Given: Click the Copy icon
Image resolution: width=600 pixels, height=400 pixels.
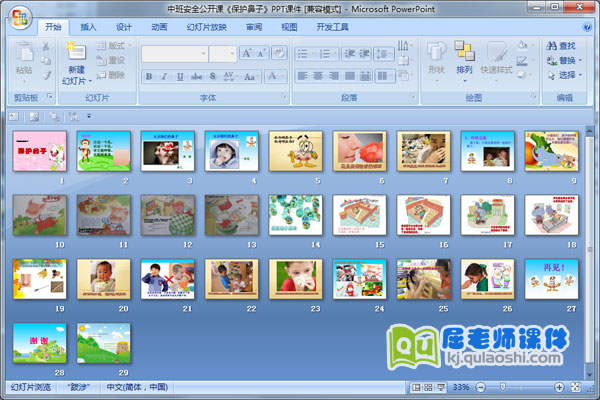Looking at the screenshot, I should (46, 60).
